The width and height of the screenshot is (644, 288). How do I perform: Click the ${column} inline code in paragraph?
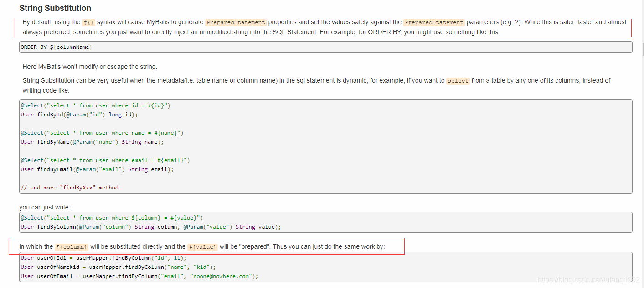pyautogui.click(x=72, y=247)
